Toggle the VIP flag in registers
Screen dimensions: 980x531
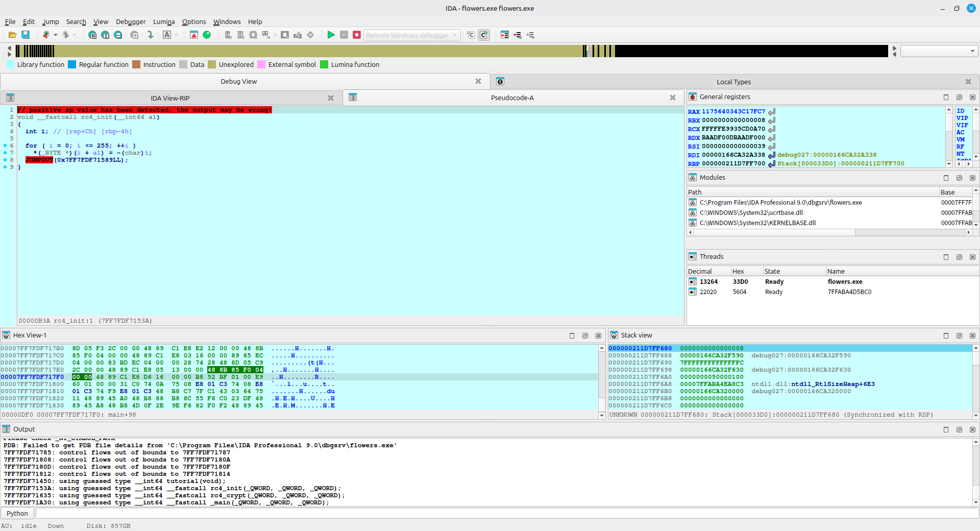coord(962,118)
